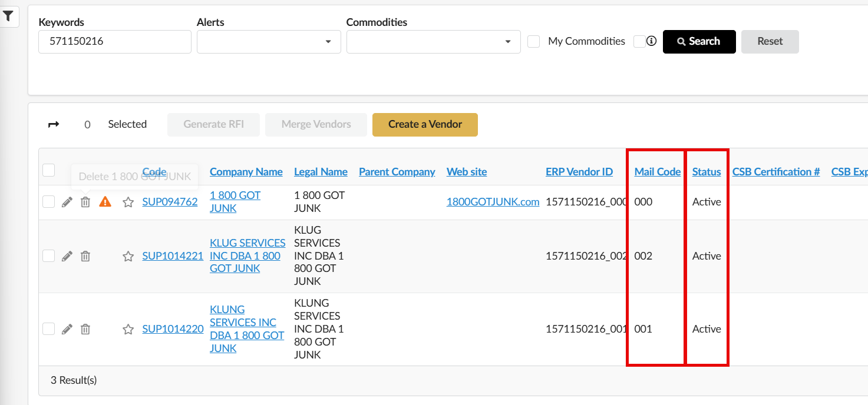Open the Commodities dropdown
The height and width of the screenshot is (405, 868).
coord(434,42)
